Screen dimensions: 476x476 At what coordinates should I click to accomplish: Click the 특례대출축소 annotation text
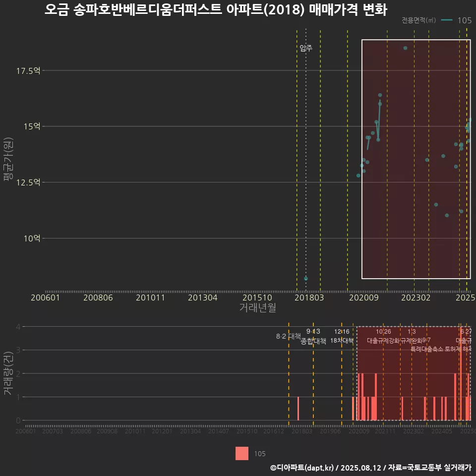[x=427, y=349]
